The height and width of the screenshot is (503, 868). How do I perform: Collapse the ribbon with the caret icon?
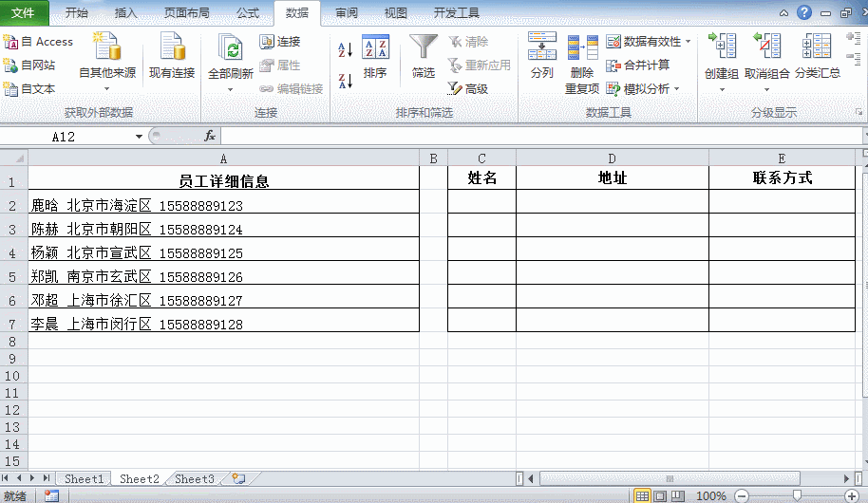pyautogui.click(x=783, y=13)
